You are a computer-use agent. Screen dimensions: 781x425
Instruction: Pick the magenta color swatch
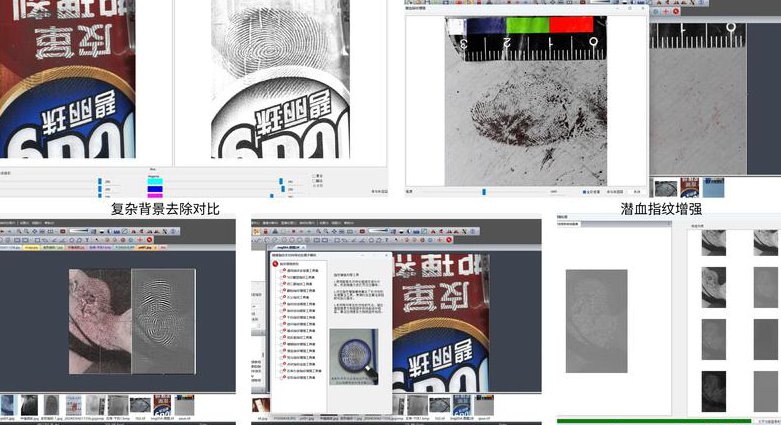click(154, 196)
